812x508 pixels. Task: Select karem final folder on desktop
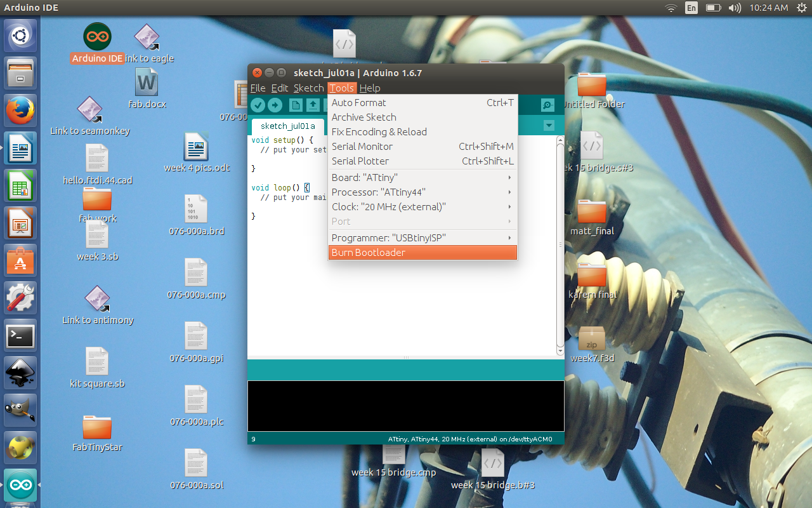[x=592, y=281]
